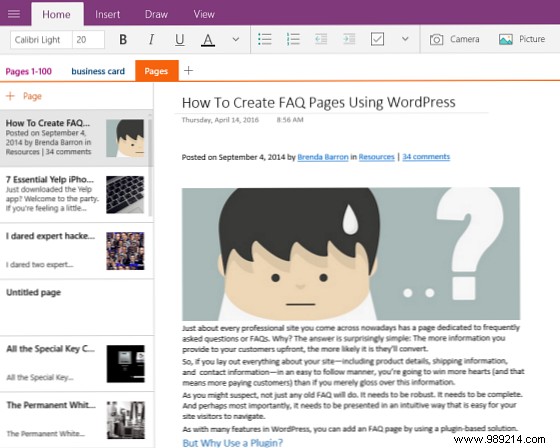Select the How To Create FAQ page entry
This screenshot has width=560, height=448.
[76, 138]
